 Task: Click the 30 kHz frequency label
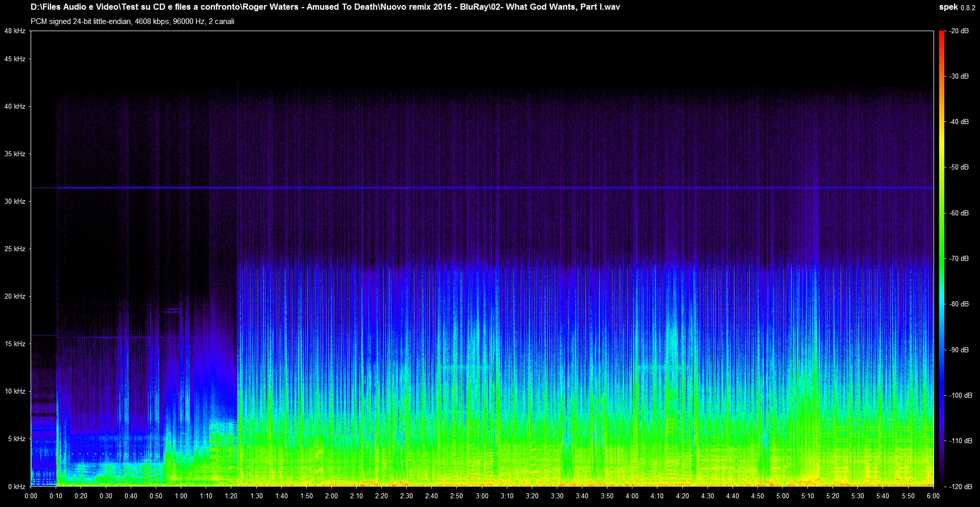pos(14,202)
